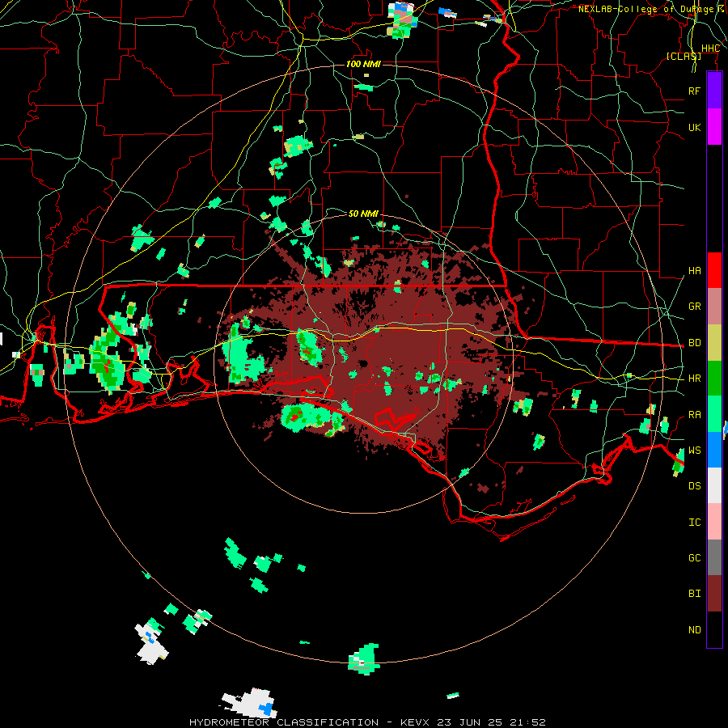Click the HHC product label
Viewport: 728px width, 728px height.
(710, 49)
